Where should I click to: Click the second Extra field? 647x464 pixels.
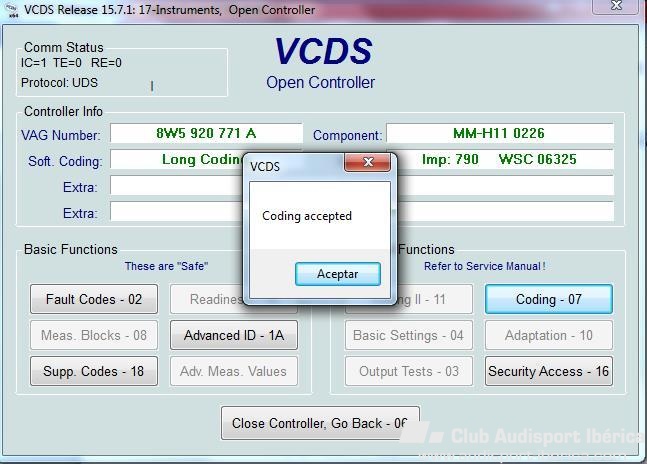pos(177,212)
